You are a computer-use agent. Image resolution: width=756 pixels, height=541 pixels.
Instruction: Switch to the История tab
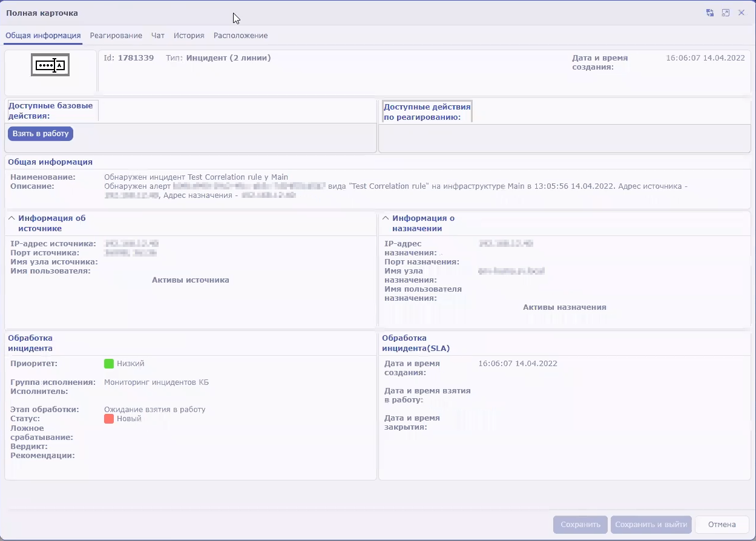188,36
